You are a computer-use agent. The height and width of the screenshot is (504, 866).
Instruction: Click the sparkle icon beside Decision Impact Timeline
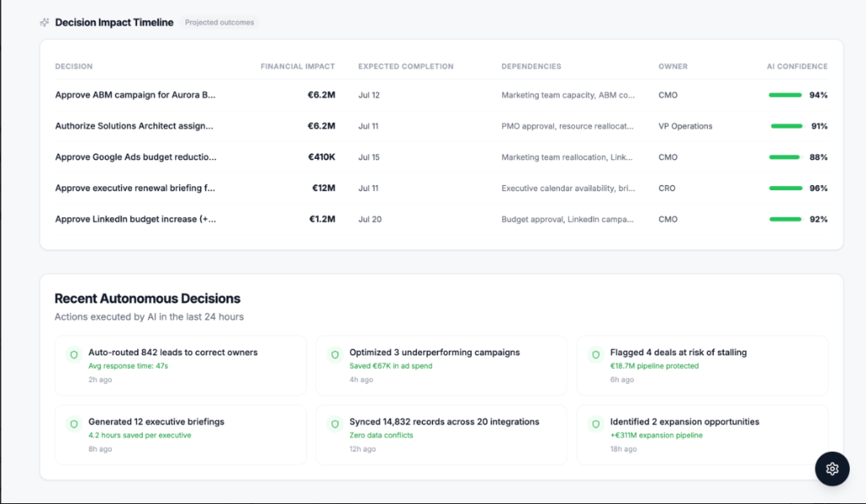pyautogui.click(x=45, y=23)
